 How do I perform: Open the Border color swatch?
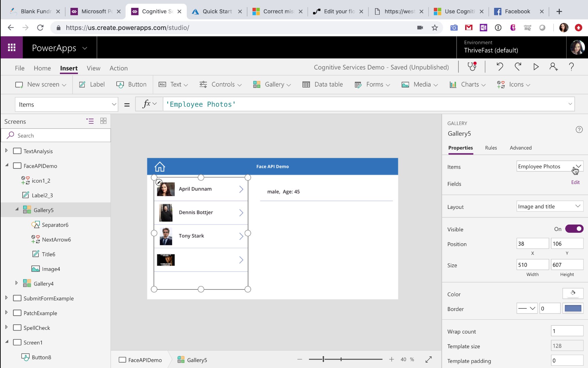[x=573, y=308]
